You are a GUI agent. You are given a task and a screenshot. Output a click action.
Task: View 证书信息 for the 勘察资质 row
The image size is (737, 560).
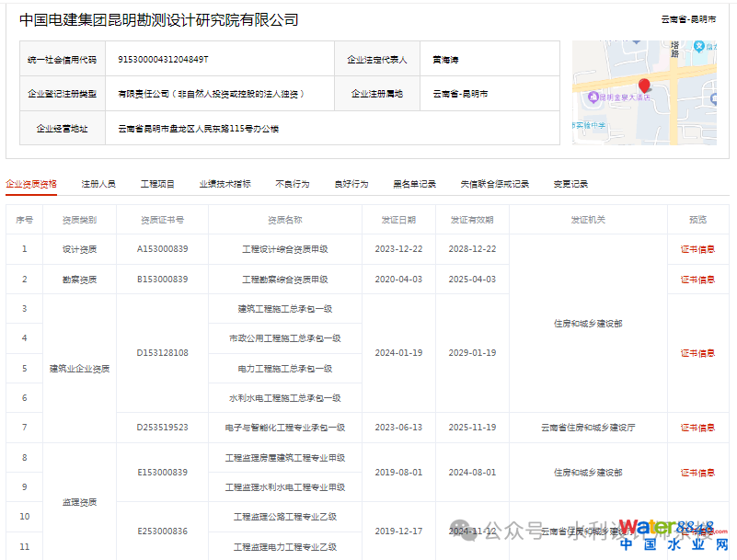pyautogui.click(x=697, y=280)
